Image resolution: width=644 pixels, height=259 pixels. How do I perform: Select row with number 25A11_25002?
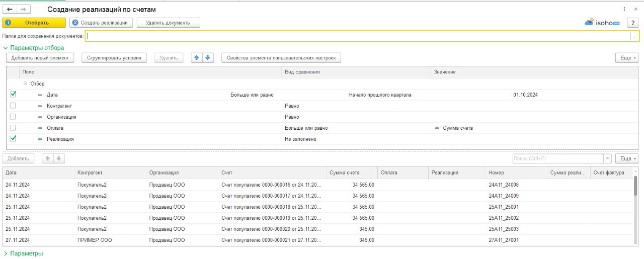coord(318,218)
